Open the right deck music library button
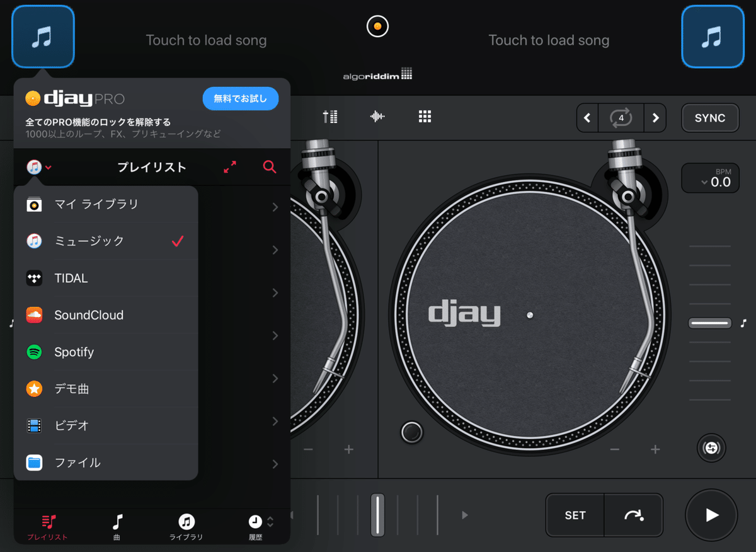The width and height of the screenshot is (756, 552). [713, 37]
